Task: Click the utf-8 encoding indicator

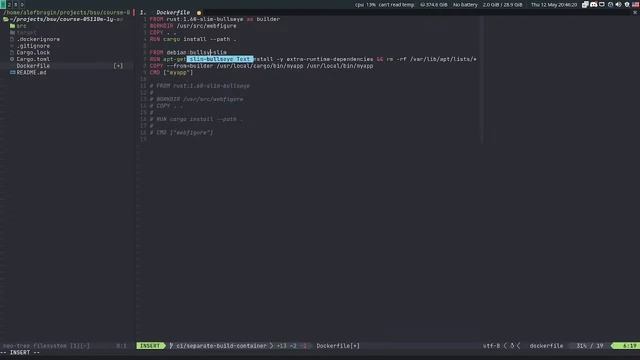Action: tap(491, 346)
